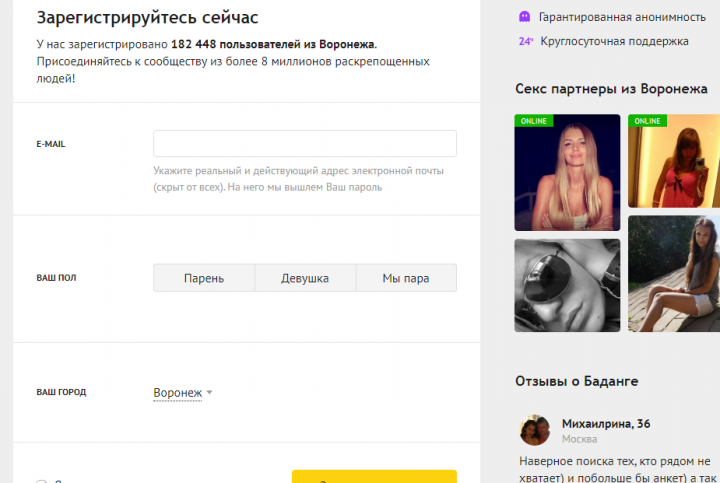The image size is (720, 483).
Task: Tick the checkbox at the form bottom
Action: pyautogui.click(x=41, y=481)
